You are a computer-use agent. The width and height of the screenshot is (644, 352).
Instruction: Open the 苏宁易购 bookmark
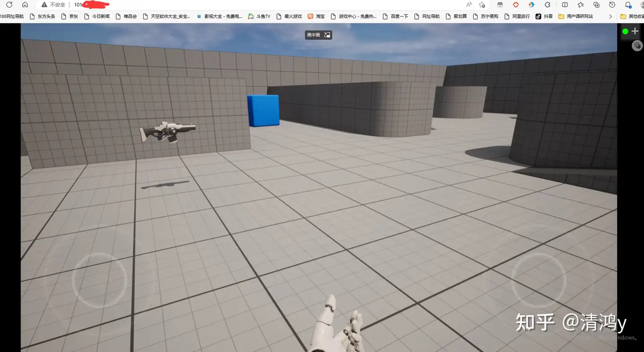(x=486, y=16)
